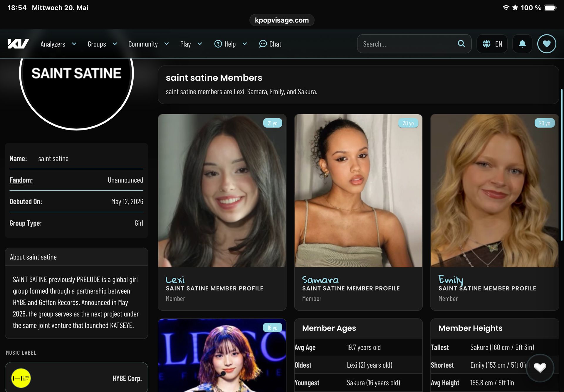
Task: Open the KV site logo home link
Action: (x=18, y=44)
